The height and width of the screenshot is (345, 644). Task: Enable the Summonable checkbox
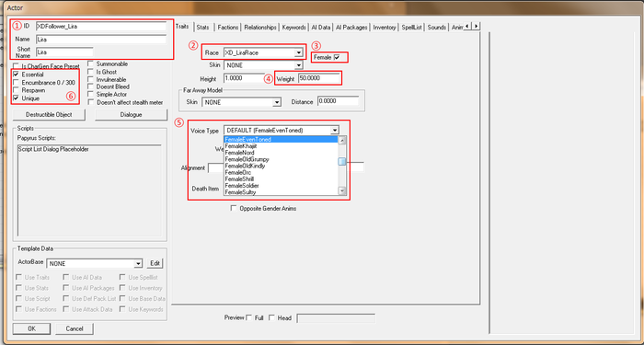tap(91, 64)
